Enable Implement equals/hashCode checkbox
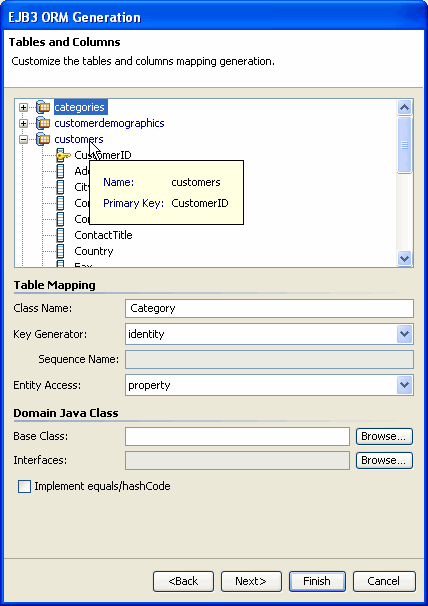Screen dimensions: 428x606 [24, 487]
